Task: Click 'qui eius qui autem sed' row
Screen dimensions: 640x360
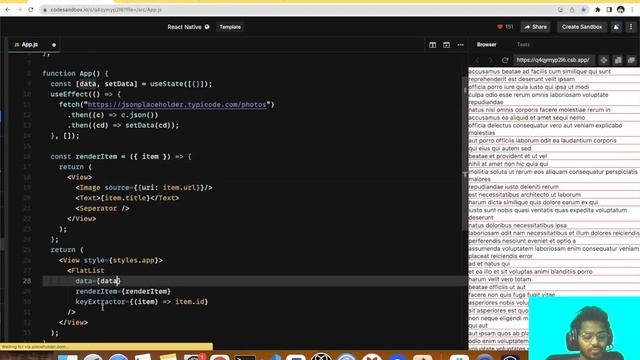Action: (x=500, y=149)
